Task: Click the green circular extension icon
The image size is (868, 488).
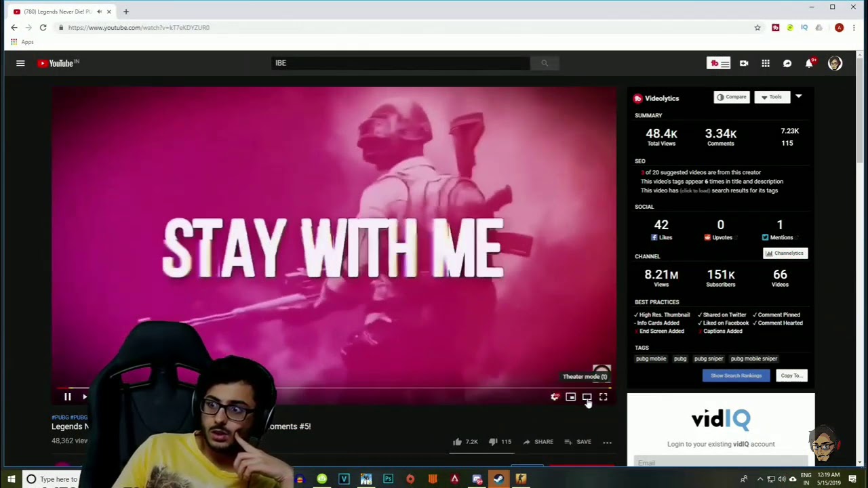Action: pyautogui.click(x=790, y=28)
